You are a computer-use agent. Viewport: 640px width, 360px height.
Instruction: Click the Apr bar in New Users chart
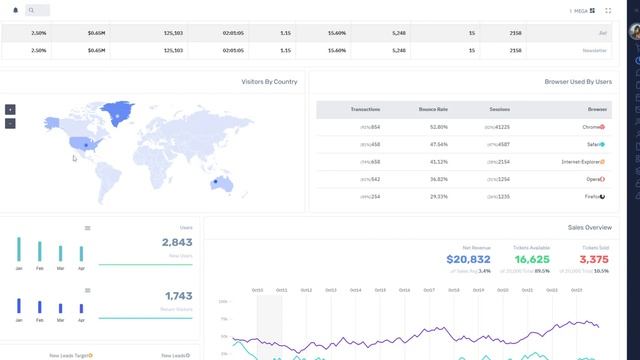(x=81, y=253)
